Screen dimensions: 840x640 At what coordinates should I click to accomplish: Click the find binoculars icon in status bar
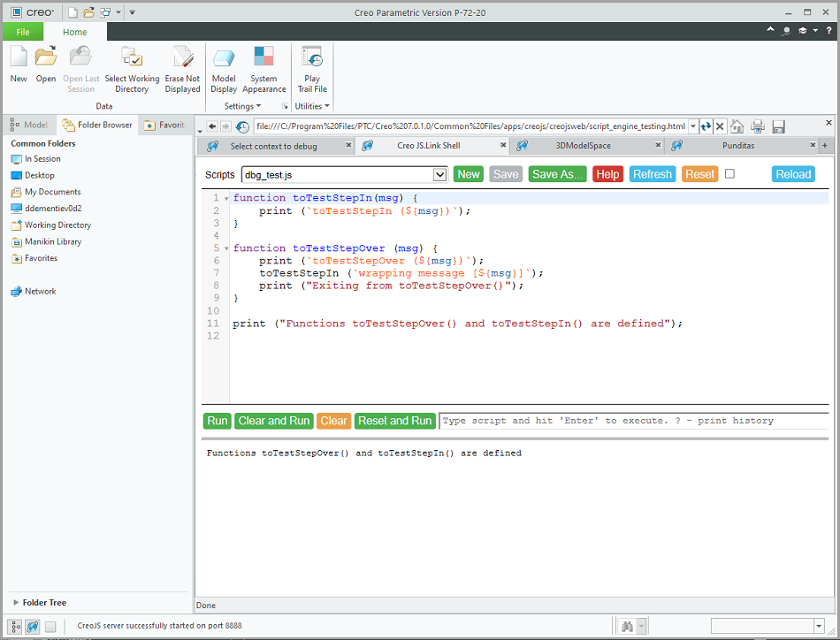(627, 627)
